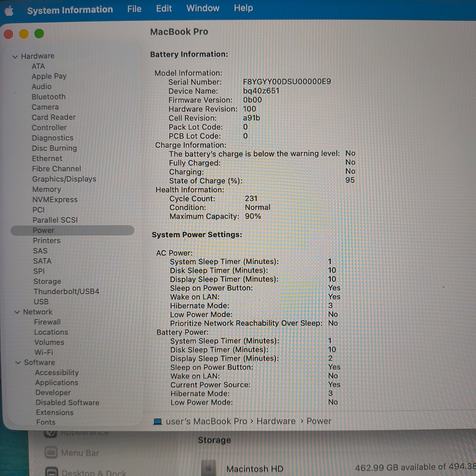Open the Apple menu icon
This screenshot has height=476, width=476.
point(9,11)
